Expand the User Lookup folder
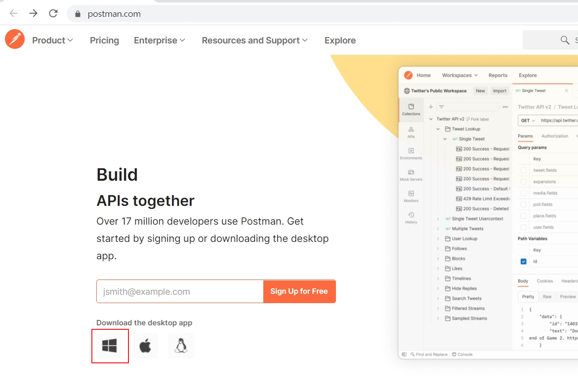 click(438, 239)
